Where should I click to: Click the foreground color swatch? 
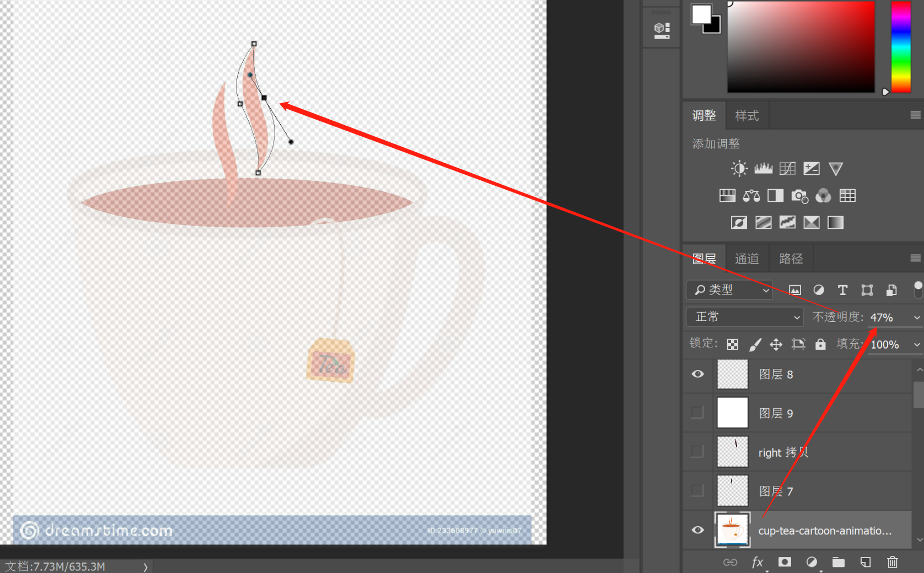pos(701,14)
